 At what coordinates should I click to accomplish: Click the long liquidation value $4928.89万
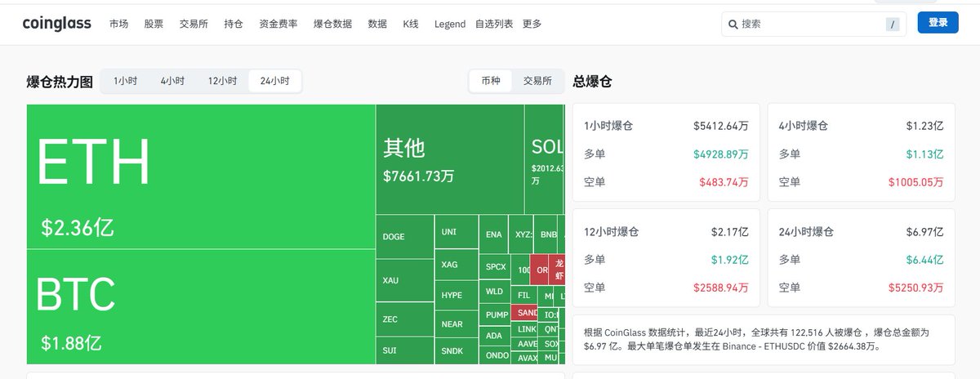click(x=721, y=154)
